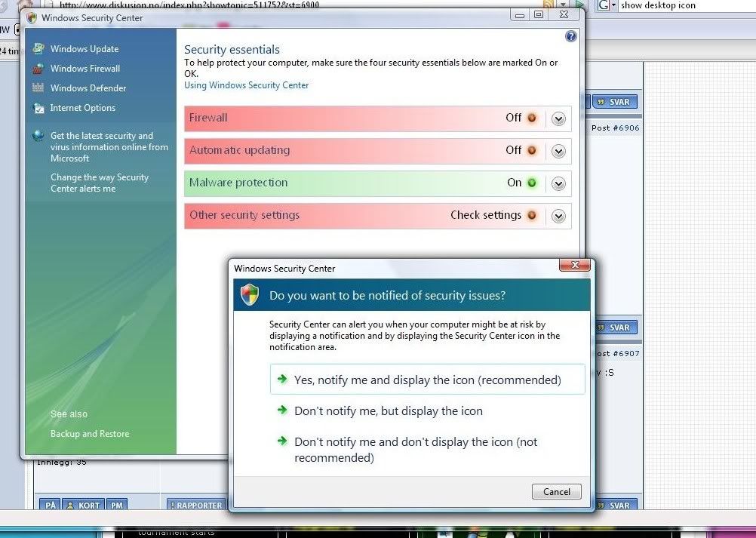The width and height of the screenshot is (756, 538).
Task: Cancel the security notification dialog
Action: 556,492
